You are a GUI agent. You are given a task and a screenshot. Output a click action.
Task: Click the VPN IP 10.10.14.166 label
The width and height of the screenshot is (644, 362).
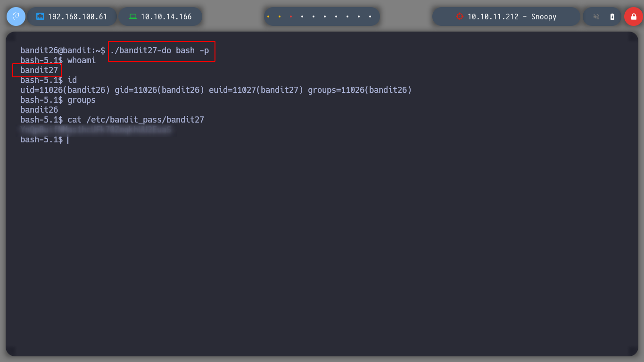(166, 16)
